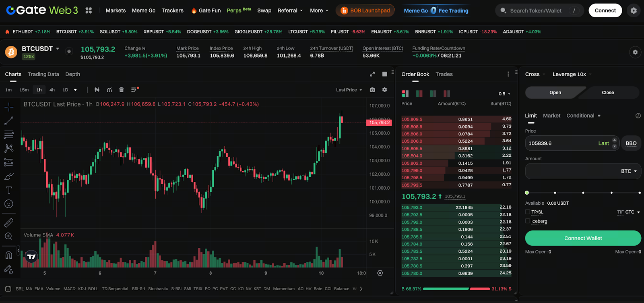644x303 pixels.
Task: Select the Market order tab
Action: coord(551,116)
